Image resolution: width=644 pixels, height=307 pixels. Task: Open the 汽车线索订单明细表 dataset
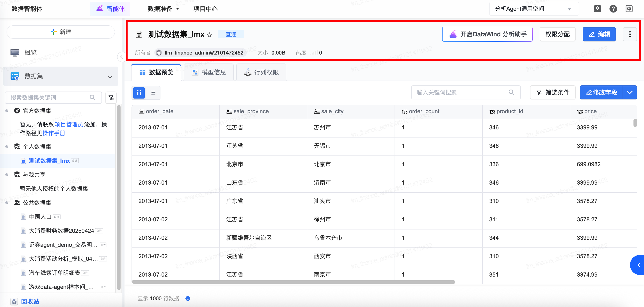54,273
